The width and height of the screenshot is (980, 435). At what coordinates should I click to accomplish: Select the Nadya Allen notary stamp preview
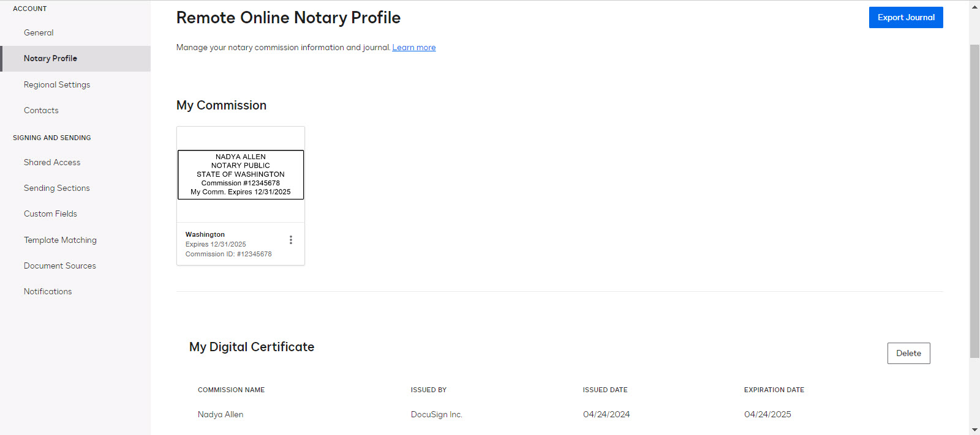tap(240, 174)
